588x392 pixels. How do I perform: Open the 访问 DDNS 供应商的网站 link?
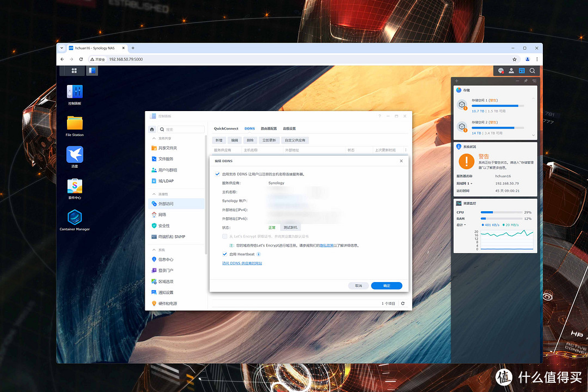(x=242, y=264)
